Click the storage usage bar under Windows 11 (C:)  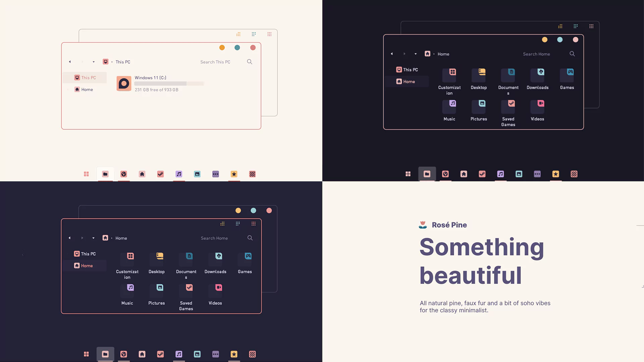click(x=169, y=83)
